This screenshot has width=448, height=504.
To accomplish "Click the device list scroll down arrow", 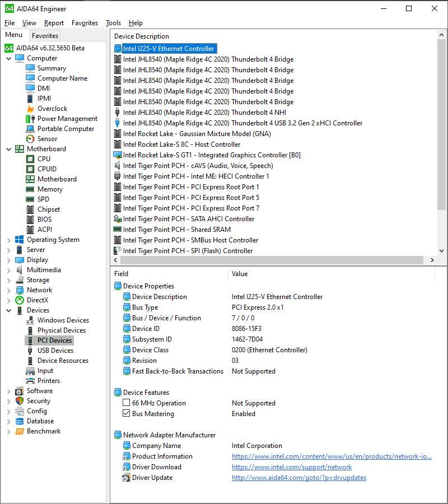I will point(442,251).
